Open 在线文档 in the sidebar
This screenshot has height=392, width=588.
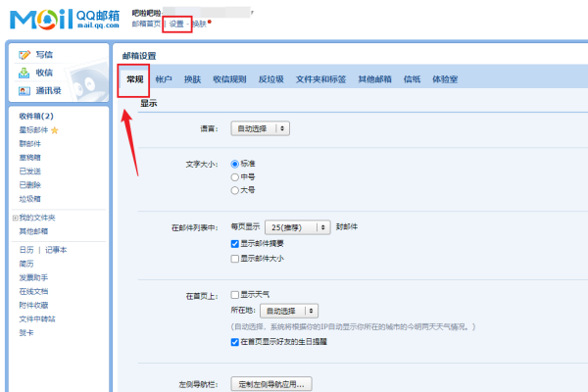coord(33,292)
